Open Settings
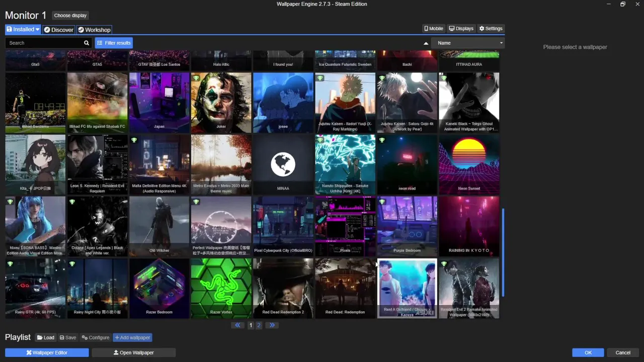The width and height of the screenshot is (644, 362). click(x=491, y=29)
